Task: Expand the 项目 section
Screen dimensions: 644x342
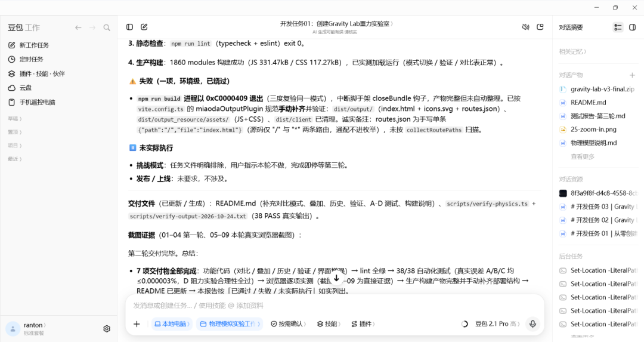Action: click(15, 146)
